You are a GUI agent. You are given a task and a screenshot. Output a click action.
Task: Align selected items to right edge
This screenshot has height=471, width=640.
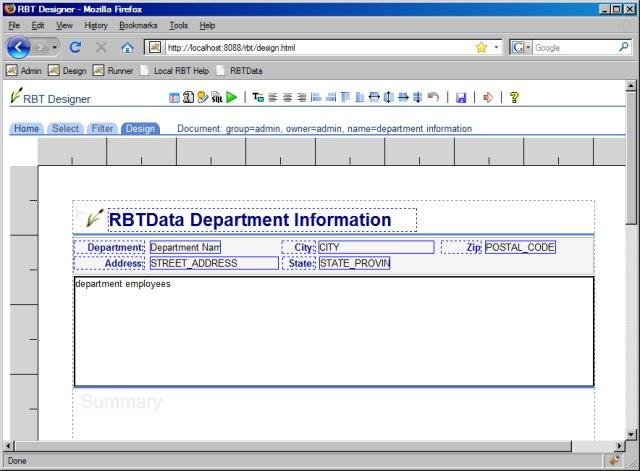[x=331, y=97]
